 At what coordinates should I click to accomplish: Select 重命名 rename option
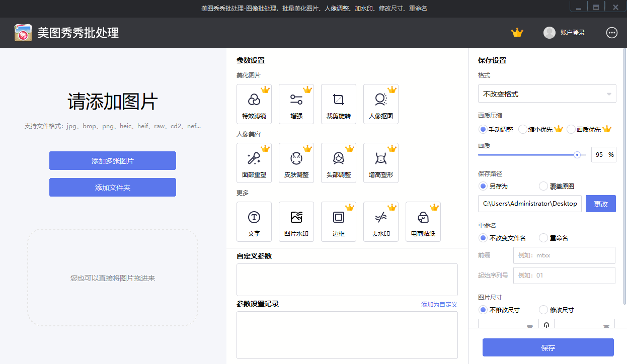click(x=554, y=238)
